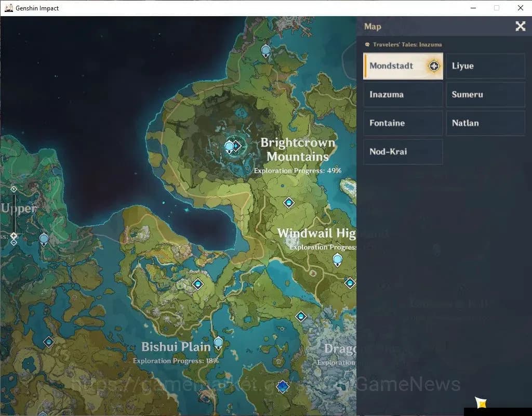Screen dimensions: 532x416
Task: Click the Bishui Plain area label
Action: [176, 347]
